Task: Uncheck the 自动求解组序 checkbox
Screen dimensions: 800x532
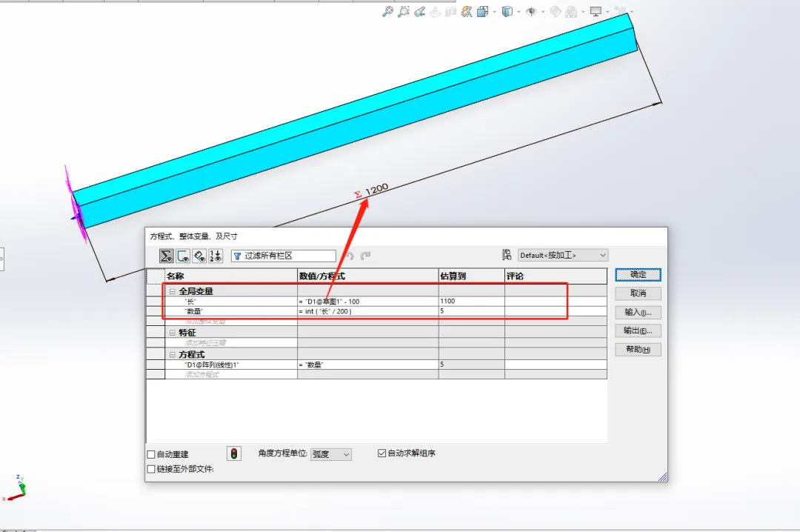Action: 381,453
